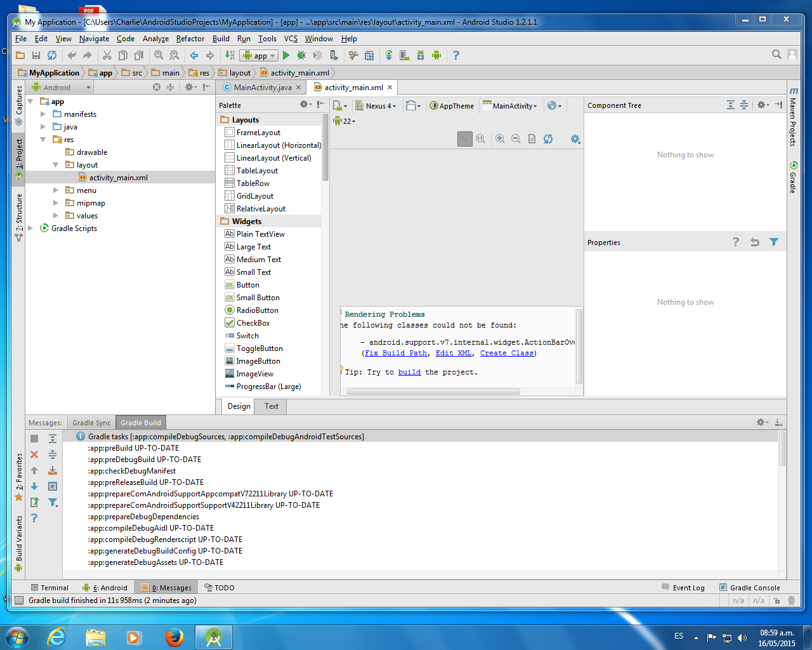Switch to the Text editor tab

coord(272,406)
